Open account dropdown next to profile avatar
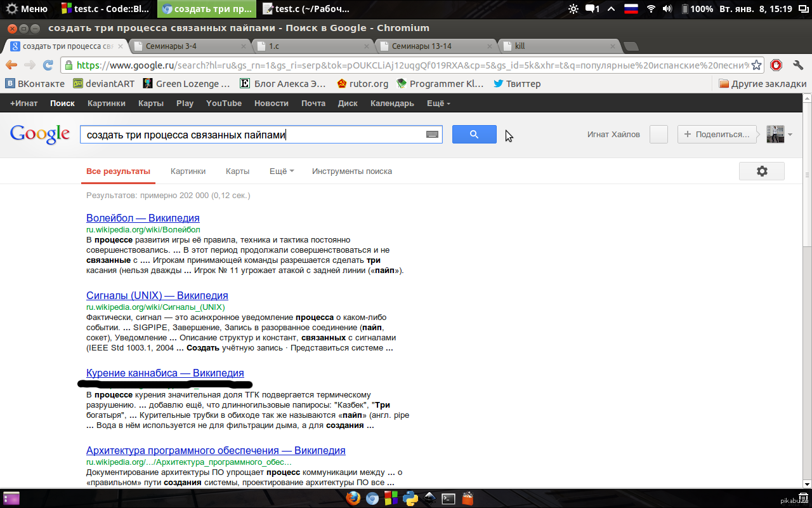The image size is (812, 508). (x=790, y=135)
